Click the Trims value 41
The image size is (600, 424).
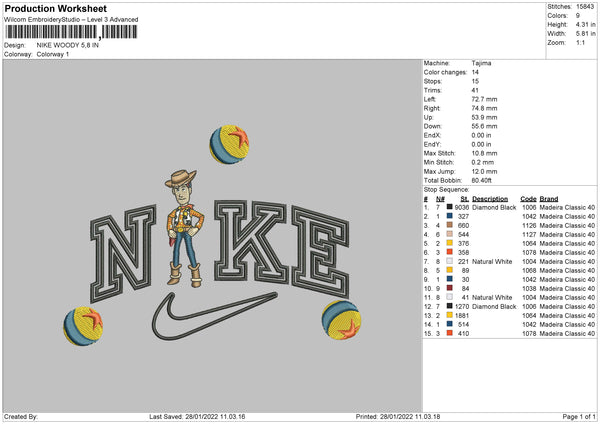click(475, 90)
